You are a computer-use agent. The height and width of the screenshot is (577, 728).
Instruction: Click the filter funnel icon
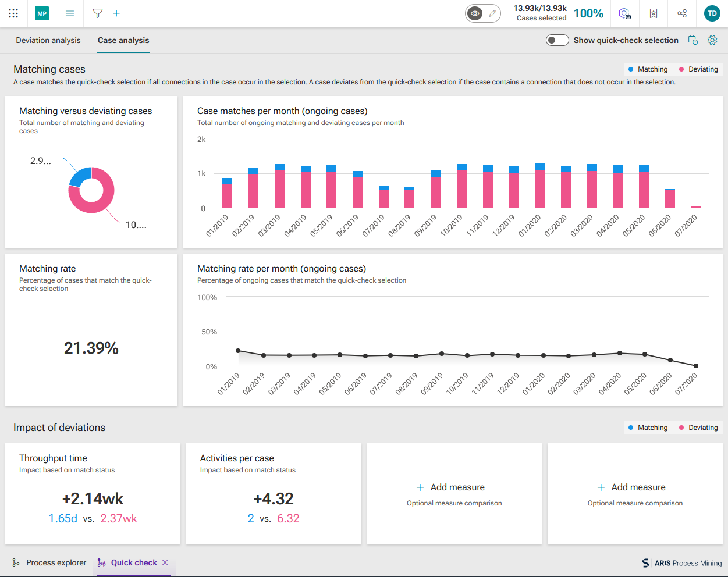(98, 13)
